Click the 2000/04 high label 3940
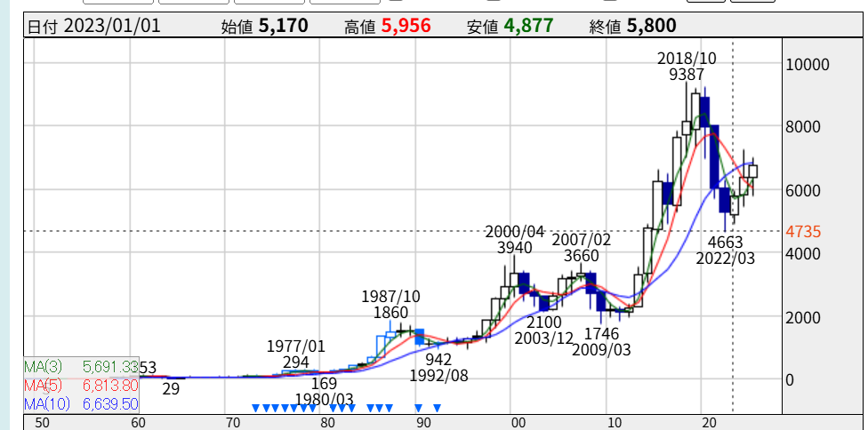The image size is (868, 430). pos(514,248)
